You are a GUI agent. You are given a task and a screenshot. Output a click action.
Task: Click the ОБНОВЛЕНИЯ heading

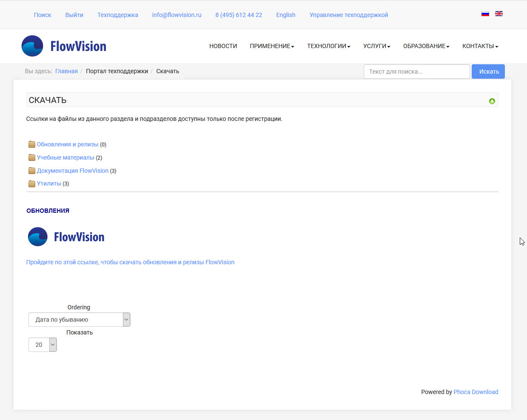(x=48, y=211)
